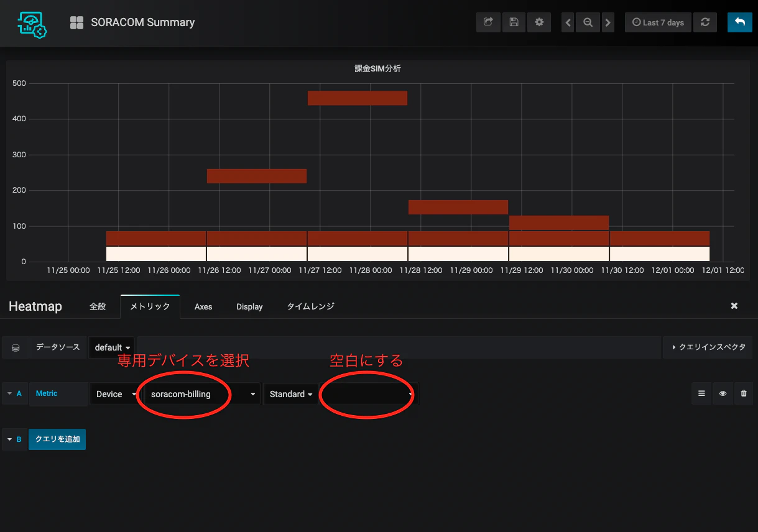The height and width of the screenshot is (532, 758).
Task: Open the dashboards grid icon
Action: tap(77, 23)
